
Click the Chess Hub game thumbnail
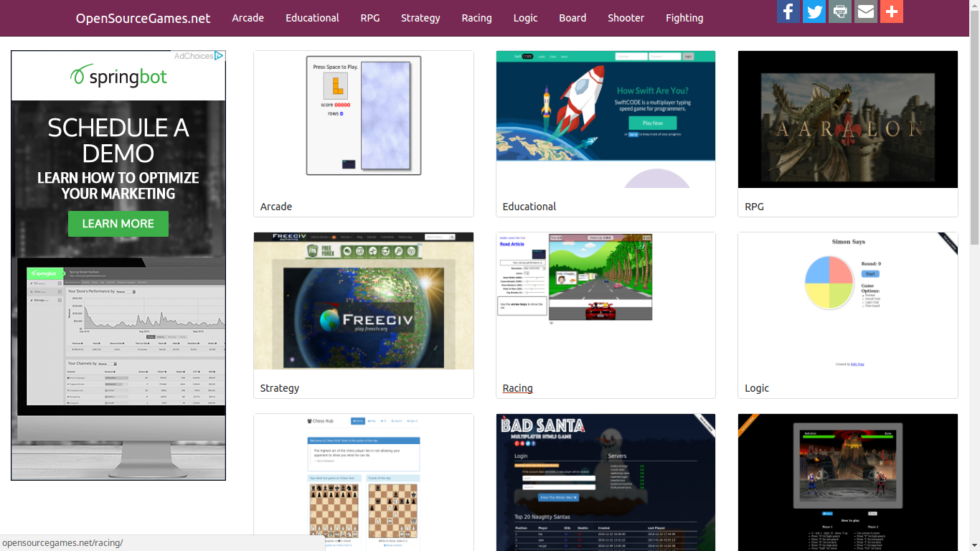tap(364, 482)
